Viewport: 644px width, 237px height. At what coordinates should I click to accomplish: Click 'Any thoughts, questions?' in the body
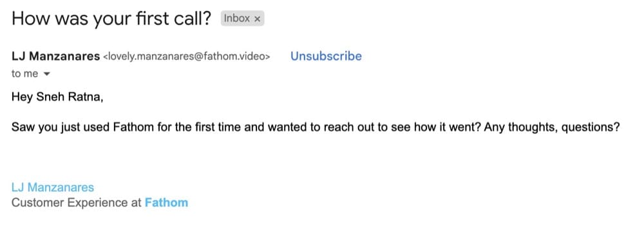[x=552, y=128]
